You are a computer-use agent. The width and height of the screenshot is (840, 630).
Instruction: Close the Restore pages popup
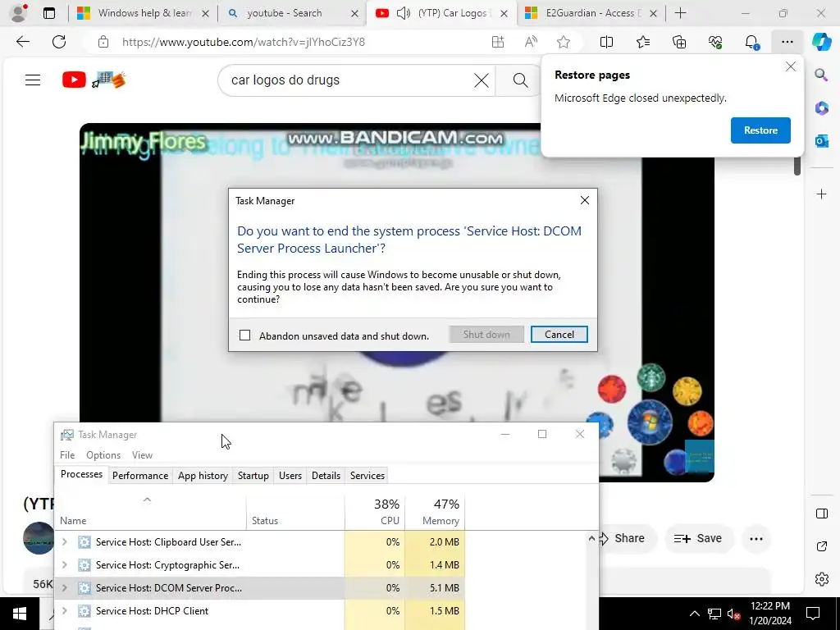pos(790,67)
